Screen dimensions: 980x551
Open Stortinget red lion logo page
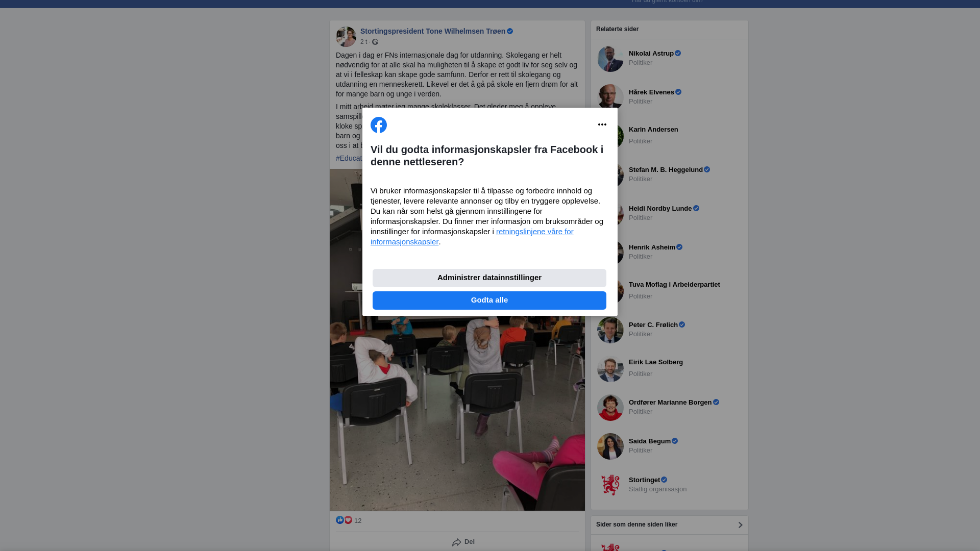coord(610,485)
